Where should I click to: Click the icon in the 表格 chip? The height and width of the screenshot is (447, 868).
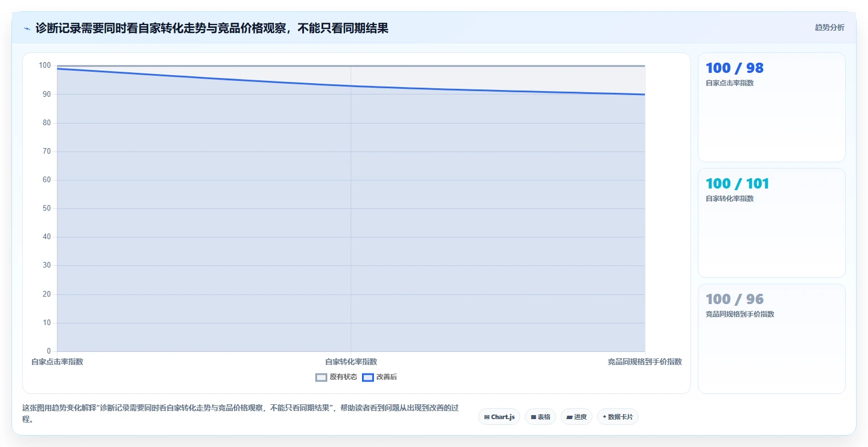coord(533,417)
